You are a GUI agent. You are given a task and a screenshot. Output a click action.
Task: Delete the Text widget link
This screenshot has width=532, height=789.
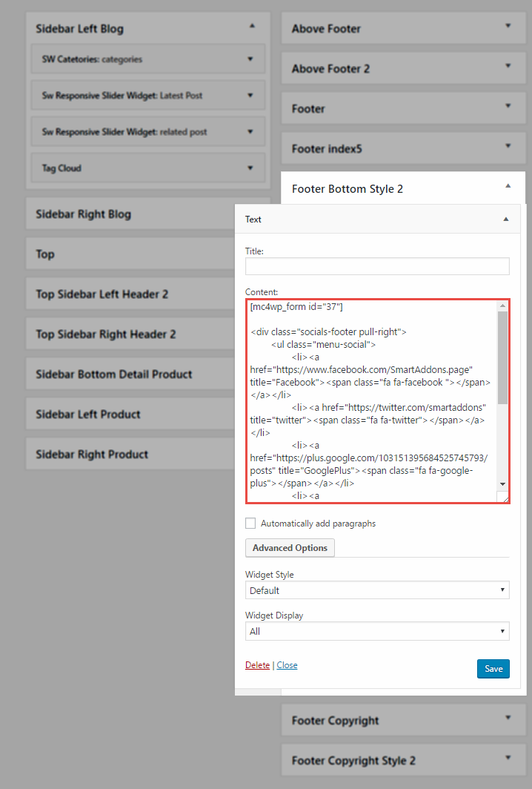click(x=257, y=665)
